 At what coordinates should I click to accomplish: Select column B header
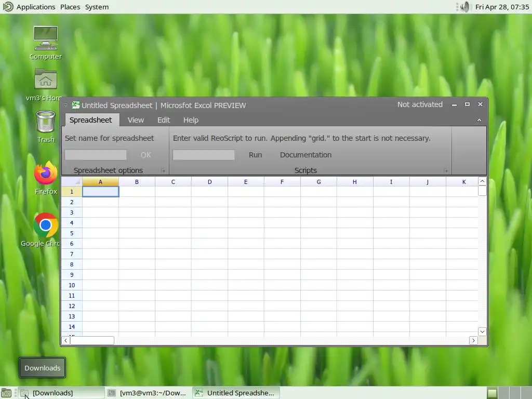137,182
